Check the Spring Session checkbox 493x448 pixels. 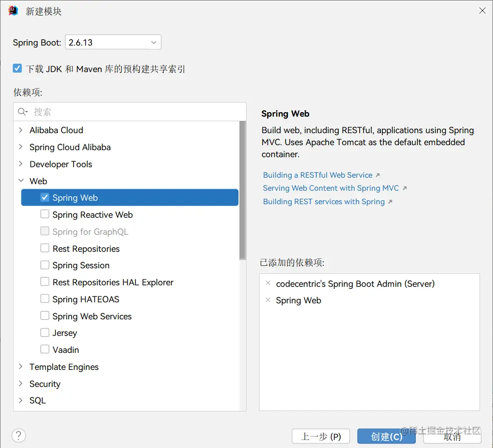(x=45, y=265)
